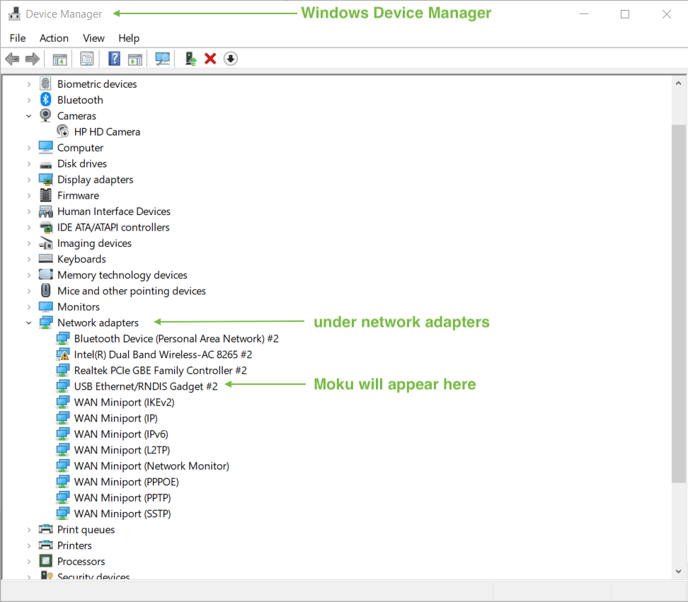Expand the Display adapters chevron
Viewport: 688px width, 602px height.
(29, 179)
